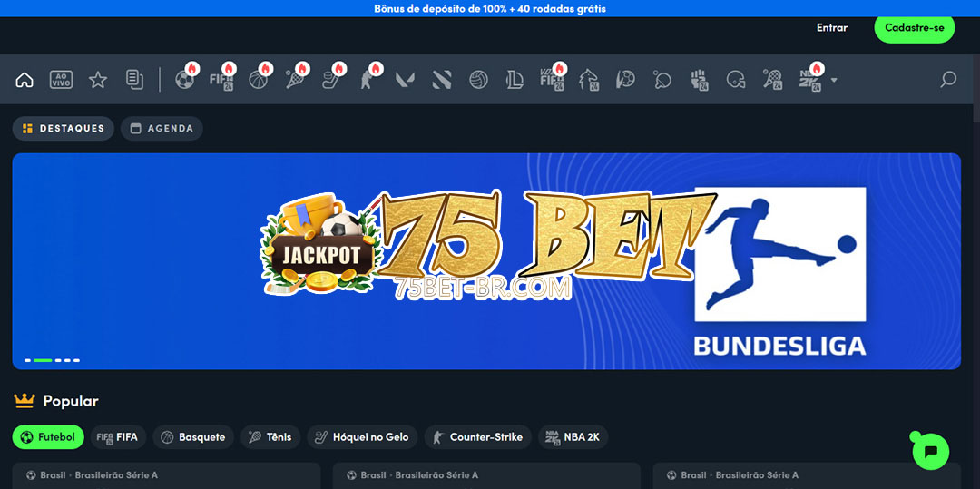Select the basketball sport icon

[x=258, y=80]
